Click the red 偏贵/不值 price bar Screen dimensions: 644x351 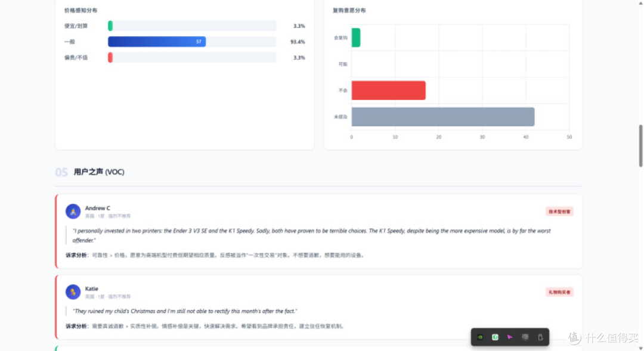(110, 57)
